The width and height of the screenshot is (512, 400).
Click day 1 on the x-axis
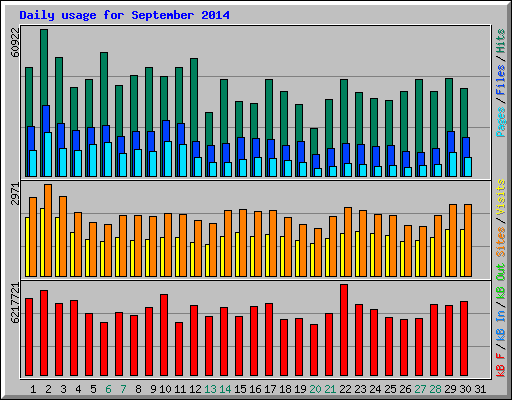click(x=33, y=389)
